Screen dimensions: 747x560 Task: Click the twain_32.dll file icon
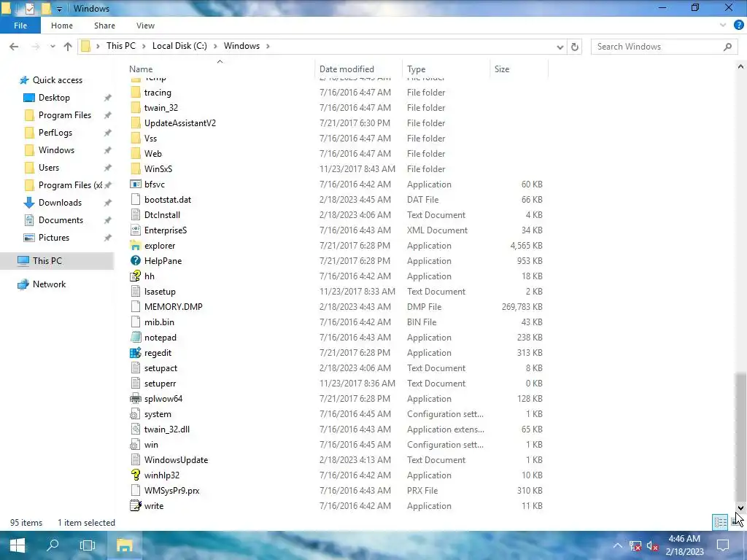click(x=135, y=429)
